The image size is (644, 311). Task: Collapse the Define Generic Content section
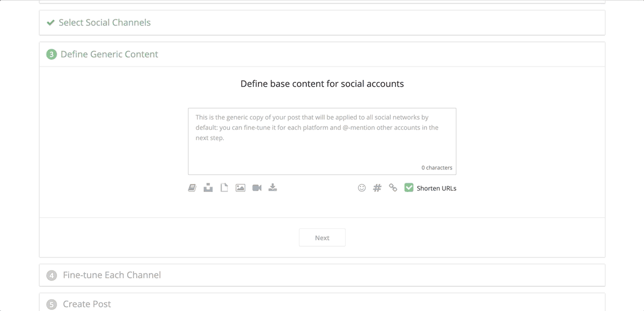coord(109,54)
